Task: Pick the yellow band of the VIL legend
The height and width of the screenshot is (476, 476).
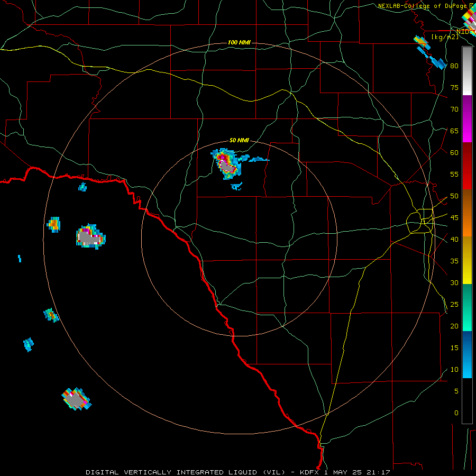Action: (467, 260)
